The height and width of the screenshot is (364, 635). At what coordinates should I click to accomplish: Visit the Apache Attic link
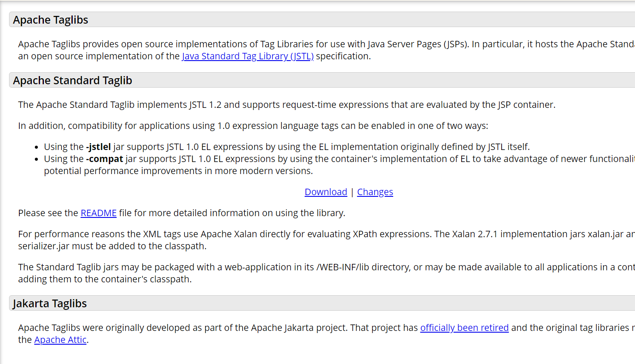(60, 340)
